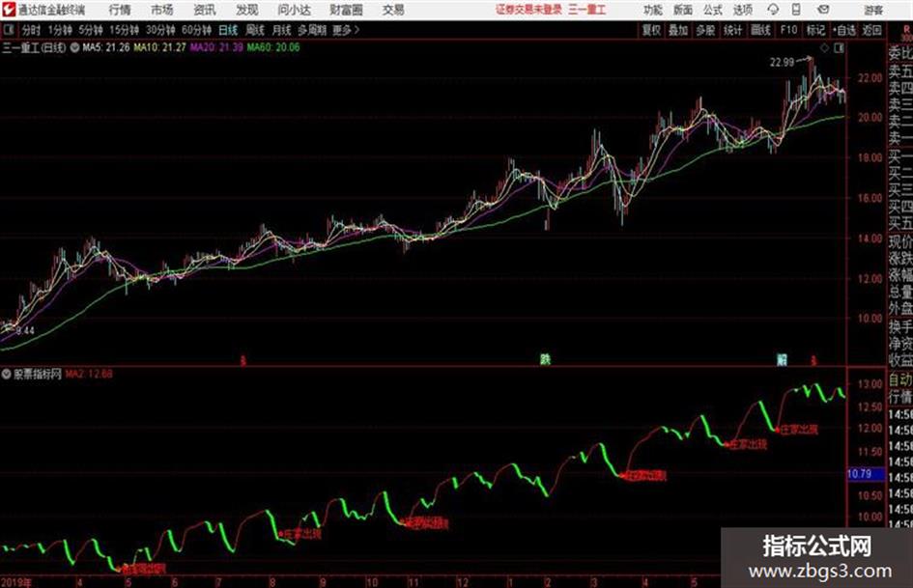Expand the 更多 period list arrow
Image resolution: width=913 pixels, height=588 pixels.
tap(357, 30)
